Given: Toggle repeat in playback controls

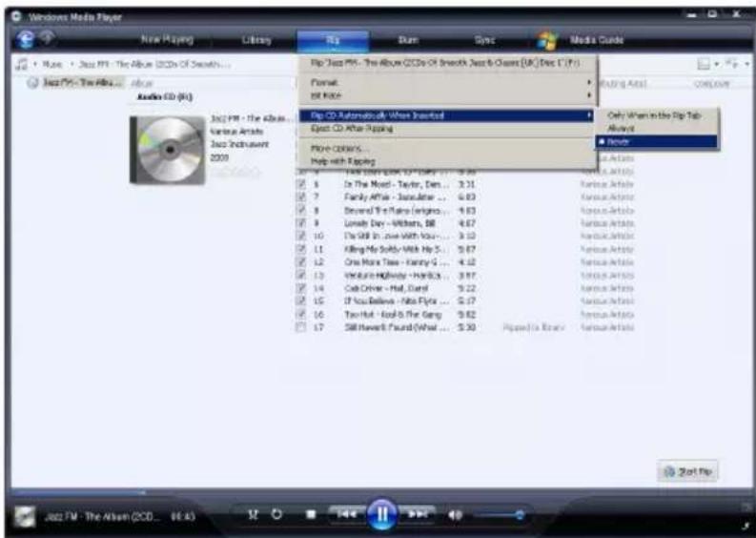Looking at the screenshot, I should 276,515.
